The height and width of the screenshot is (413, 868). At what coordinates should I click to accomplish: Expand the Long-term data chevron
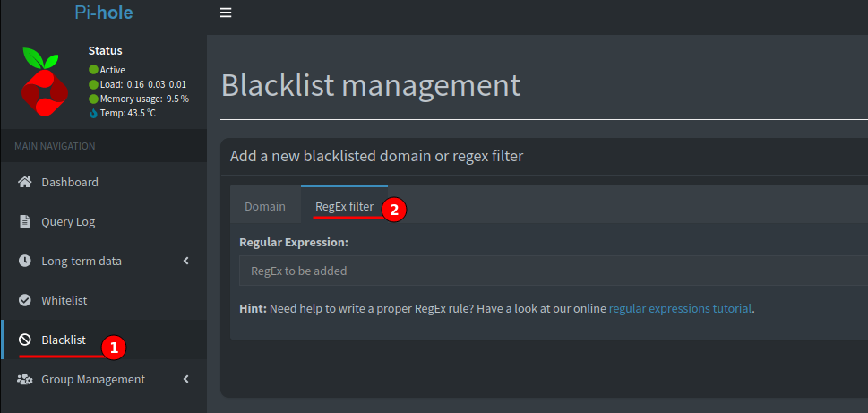click(x=186, y=261)
